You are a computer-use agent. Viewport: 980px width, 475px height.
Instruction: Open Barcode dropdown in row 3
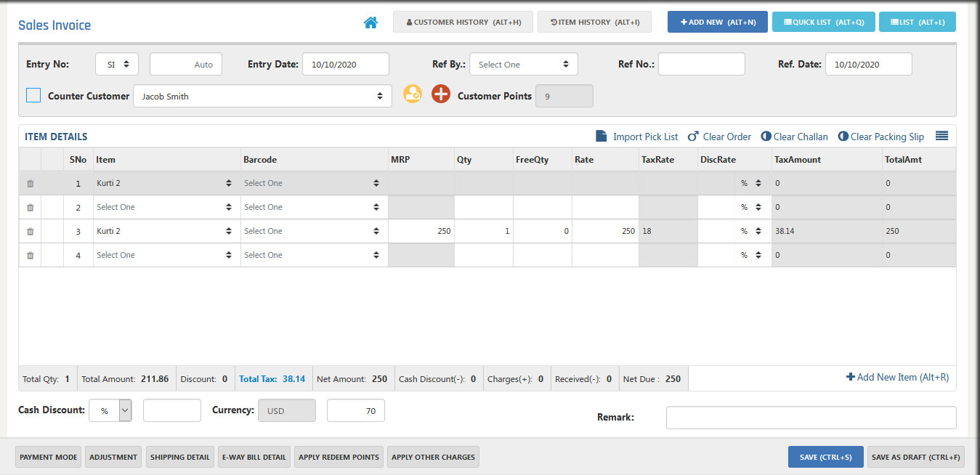pyautogui.click(x=314, y=231)
